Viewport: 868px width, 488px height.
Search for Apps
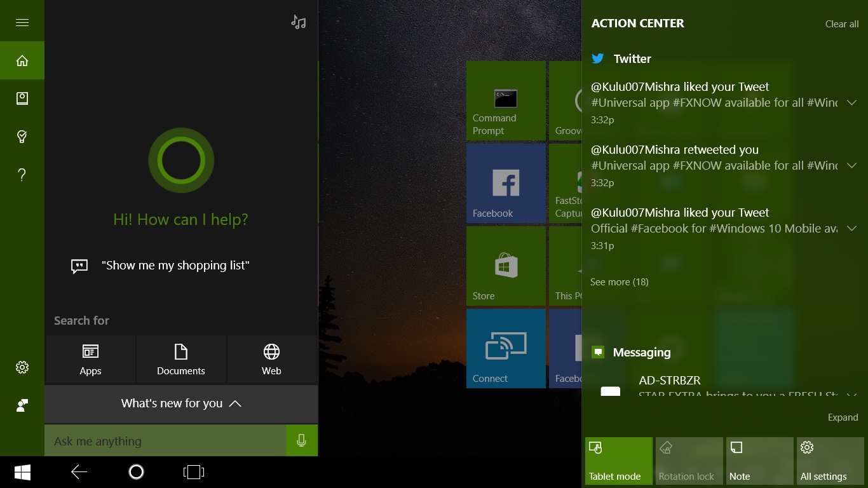90,360
